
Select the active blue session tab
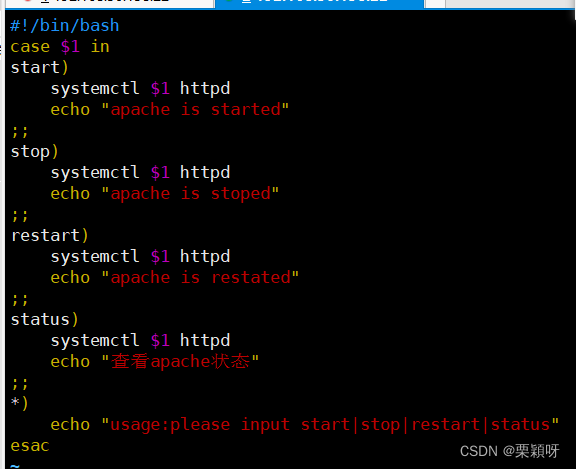click(x=319, y=3)
